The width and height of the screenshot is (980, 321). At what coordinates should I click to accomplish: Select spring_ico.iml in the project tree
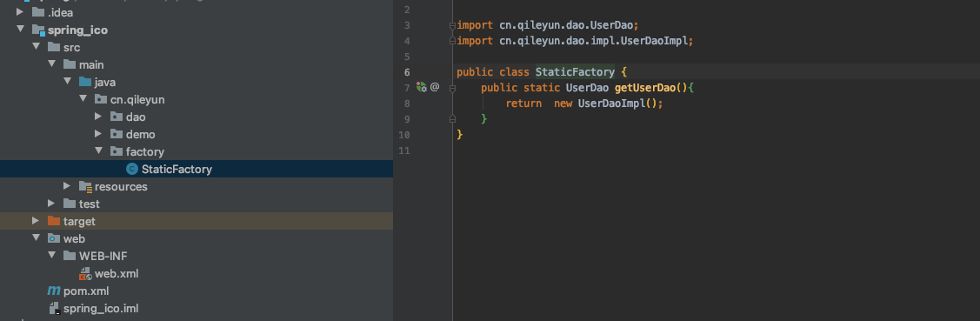pos(101,309)
